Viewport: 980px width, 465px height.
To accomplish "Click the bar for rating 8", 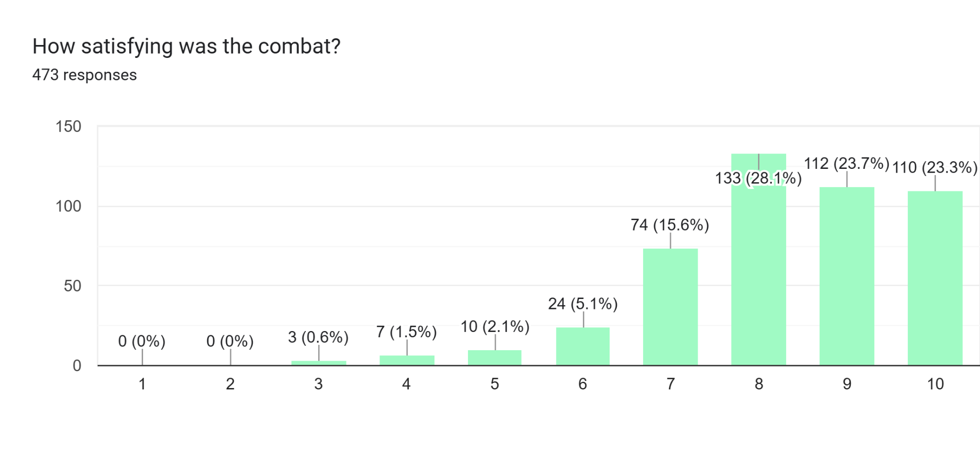I will (x=758, y=268).
